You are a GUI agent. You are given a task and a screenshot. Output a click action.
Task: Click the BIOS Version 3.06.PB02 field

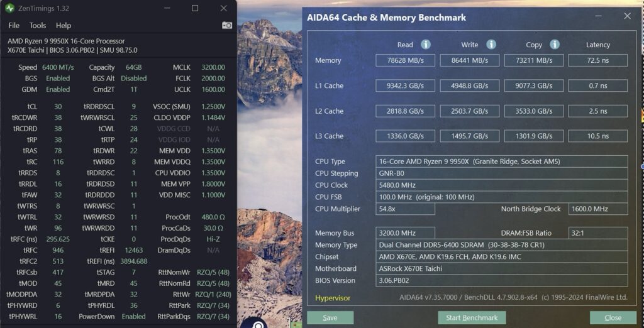point(501,280)
